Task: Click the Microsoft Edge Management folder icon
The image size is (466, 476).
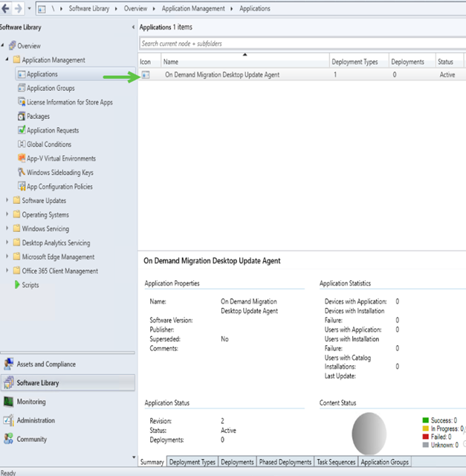Action: pos(16,257)
